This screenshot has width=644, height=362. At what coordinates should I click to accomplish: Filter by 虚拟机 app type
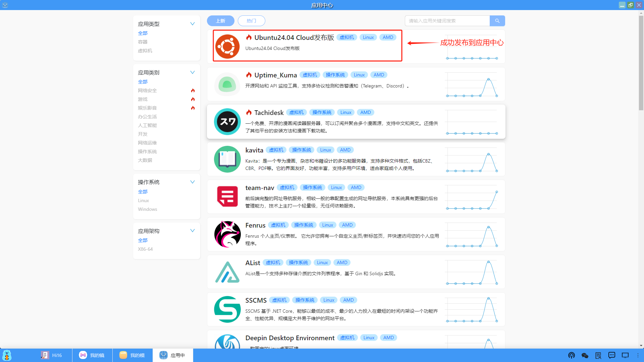[x=145, y=51]
